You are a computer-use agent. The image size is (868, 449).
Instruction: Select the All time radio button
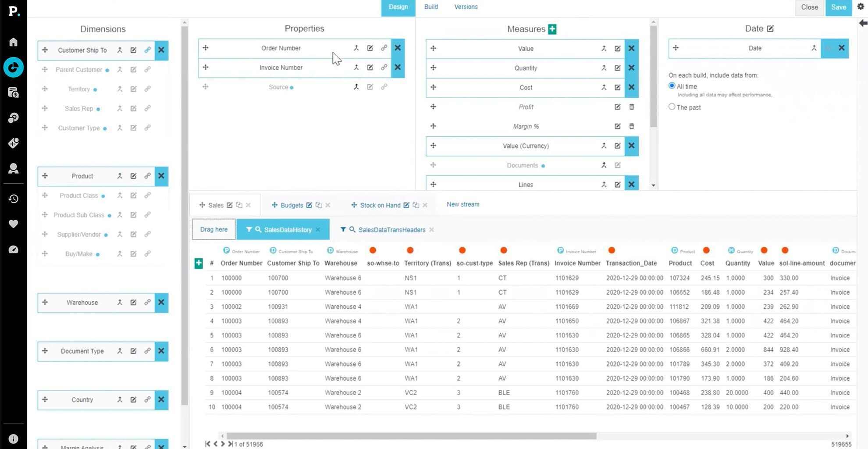click(x=672, y=86)
